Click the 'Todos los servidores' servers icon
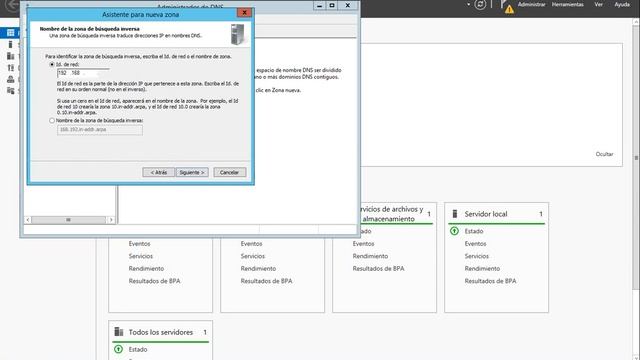Screen dimensions: 640x360 pyautogui.click(x=119, y=331)
